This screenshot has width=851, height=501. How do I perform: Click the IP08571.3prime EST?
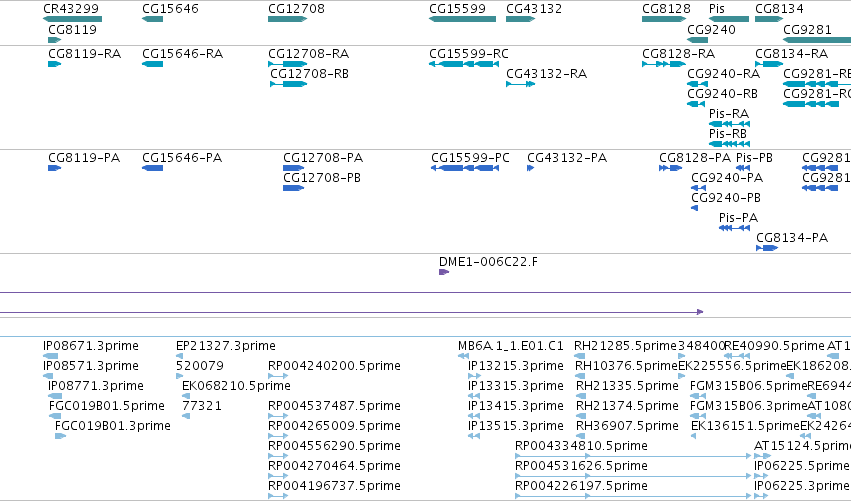pos(48,376)
